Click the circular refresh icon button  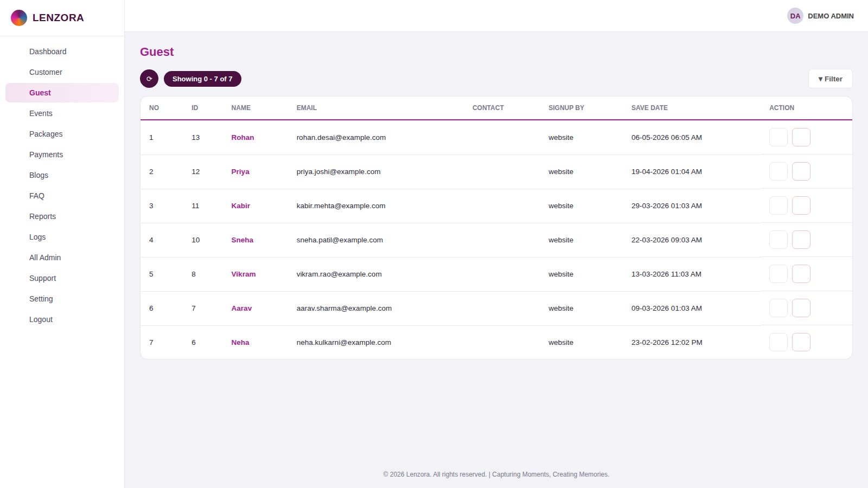(149, 79)
